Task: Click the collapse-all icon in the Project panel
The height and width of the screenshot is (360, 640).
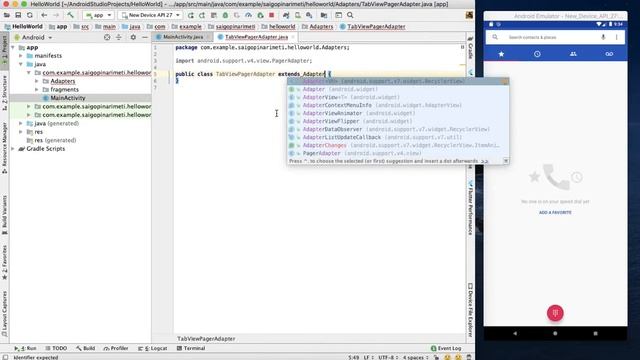Action: 119,37
